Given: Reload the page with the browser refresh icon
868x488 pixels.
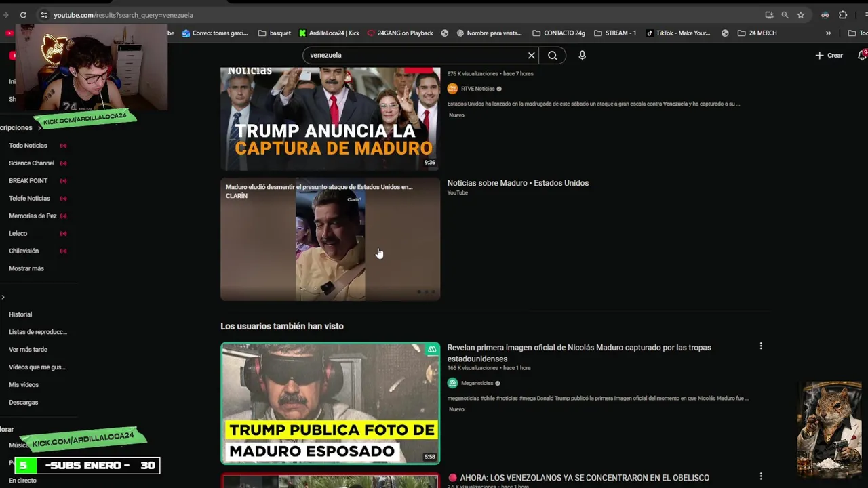Looking at the screenshot, I should point(23,15).
